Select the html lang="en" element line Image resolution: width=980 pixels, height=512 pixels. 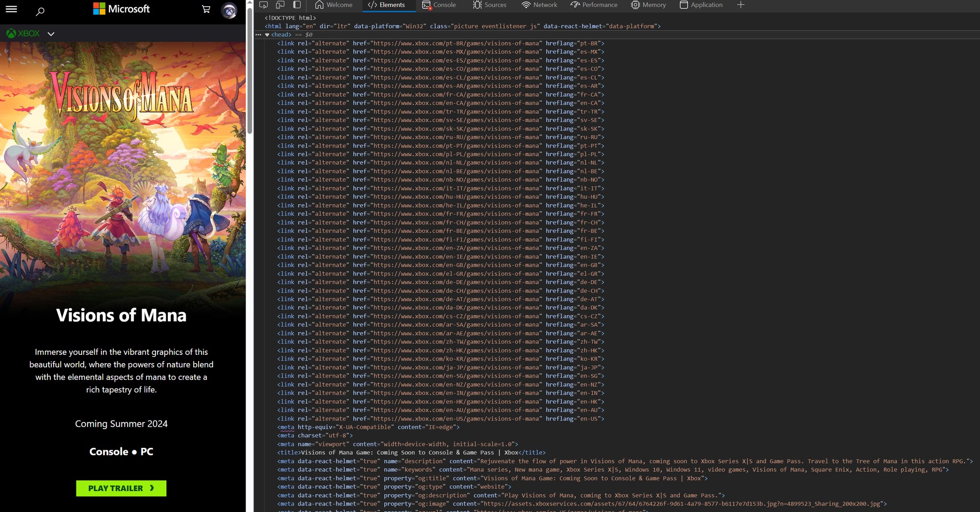click(x=463, y=26)
